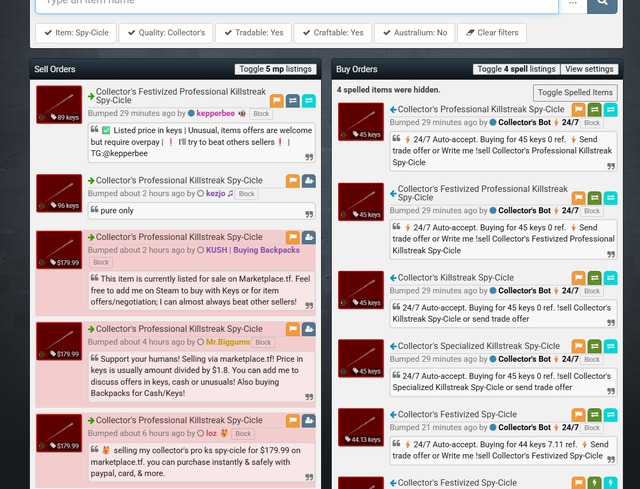
Task: Add Mr.Biggums as friend via listing icon
Action: (309, 329)
